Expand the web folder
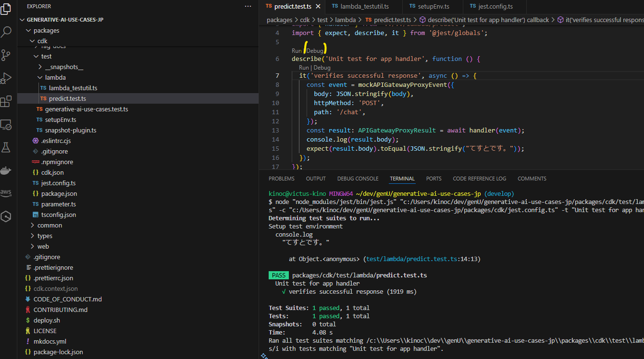Screen dimensions: 644x359 click(32, 246)
